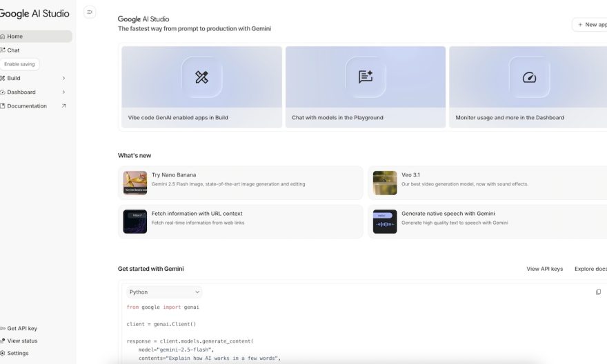Viewport: 607px width, 364px height.
Task: Click the New app button
Action: (x=591, y=25)
